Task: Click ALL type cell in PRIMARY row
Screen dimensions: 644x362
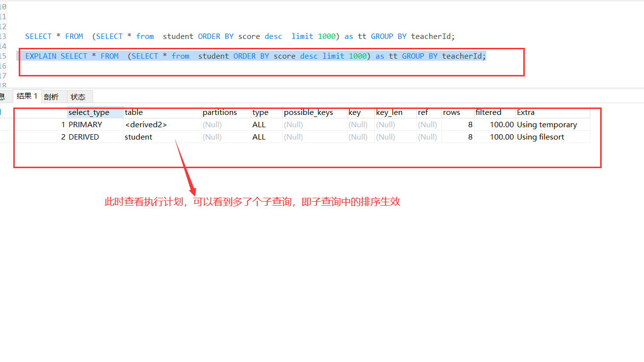Action: [x=267, y=125]
